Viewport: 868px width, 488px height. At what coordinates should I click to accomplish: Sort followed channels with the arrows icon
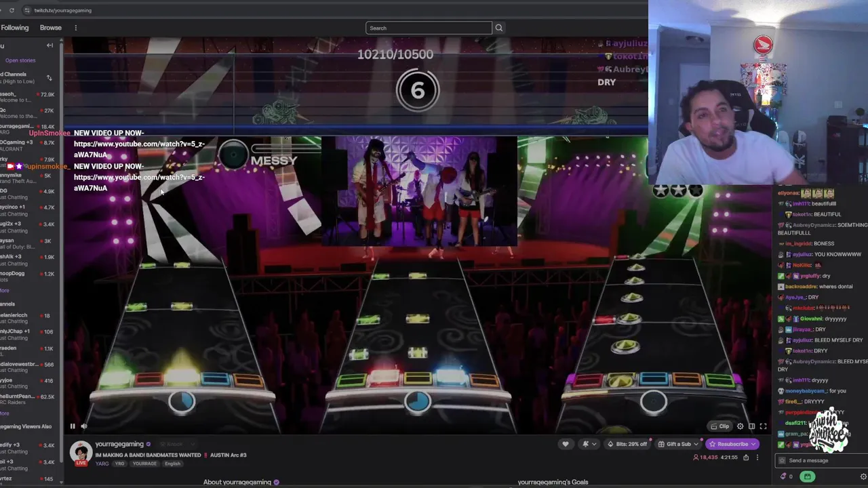coord(49,78)
